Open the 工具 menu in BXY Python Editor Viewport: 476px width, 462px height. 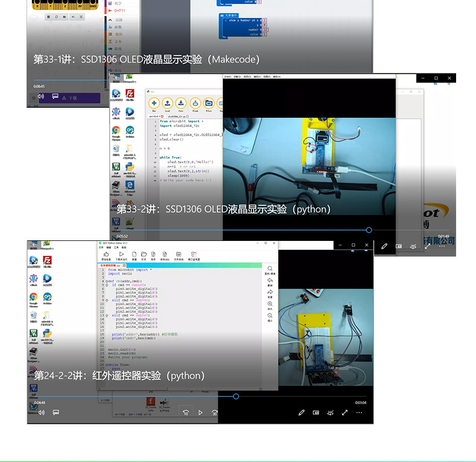pyautogui.click(x=116, y=248)
